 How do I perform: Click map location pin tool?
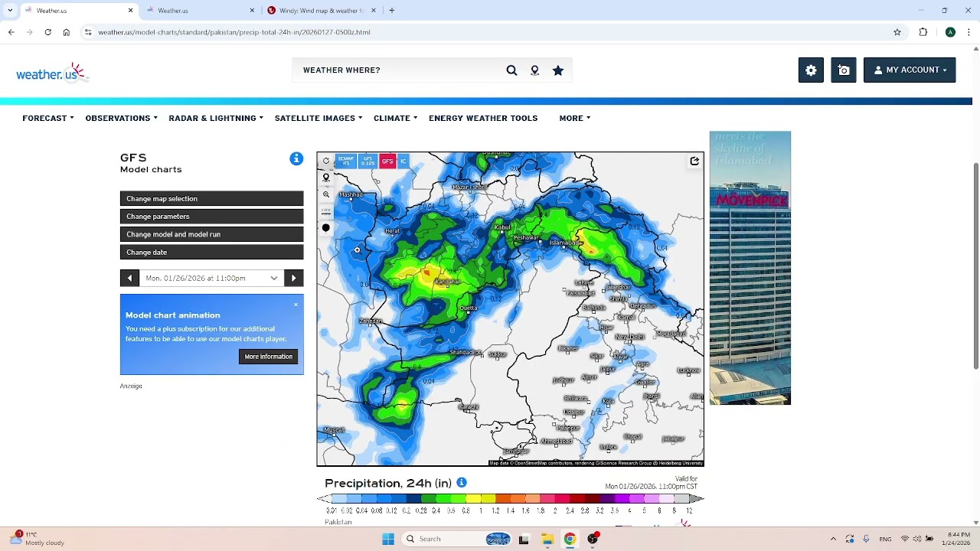tap(326, 178)
